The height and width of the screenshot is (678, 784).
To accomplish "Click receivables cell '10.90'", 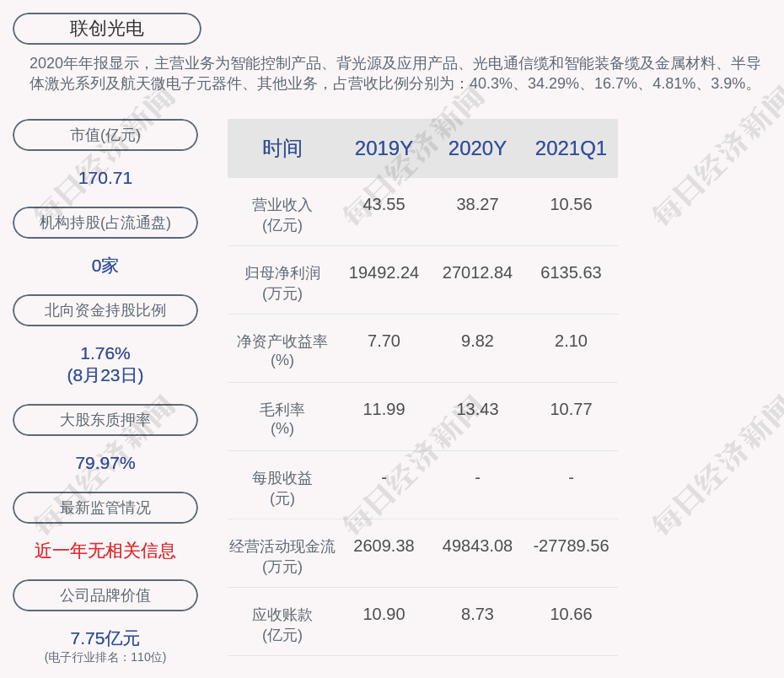I will (384, 614).
